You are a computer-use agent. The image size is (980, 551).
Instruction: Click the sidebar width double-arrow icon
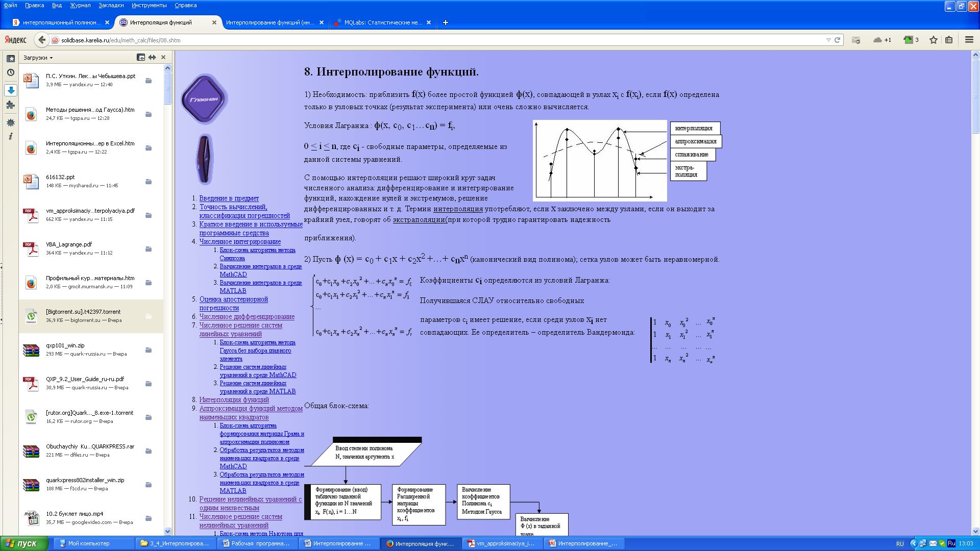point(152,57)
